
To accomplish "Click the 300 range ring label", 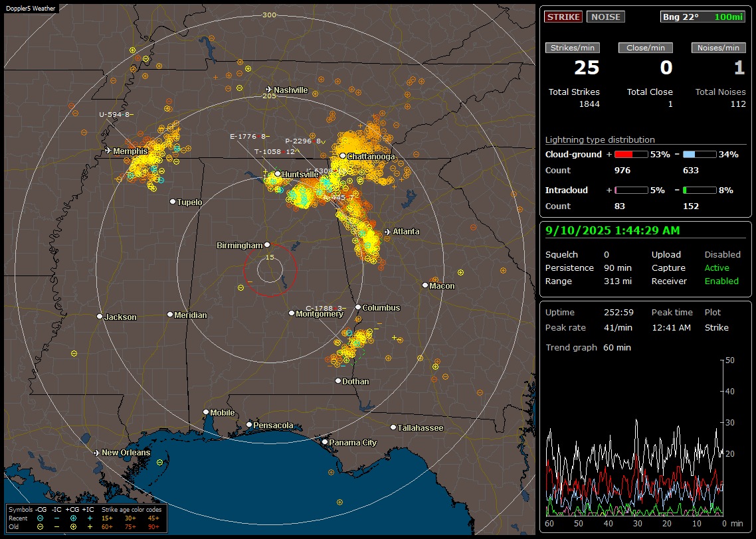I will point(269,15).
